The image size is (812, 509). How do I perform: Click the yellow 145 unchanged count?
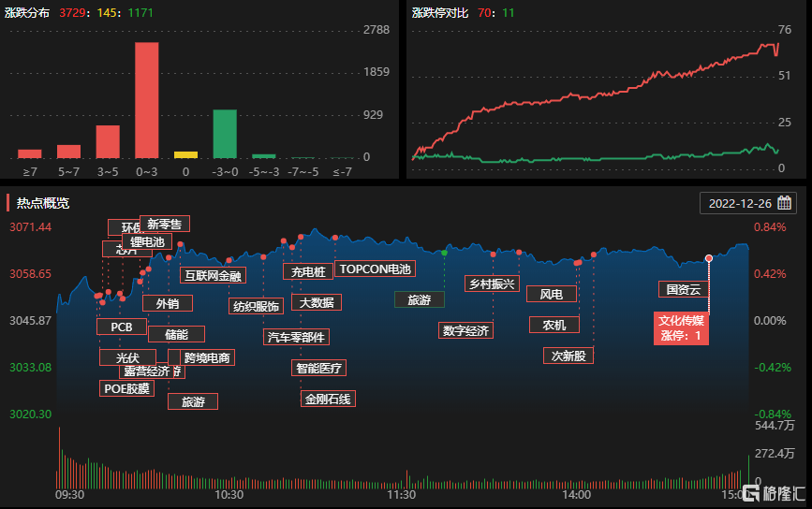107,13
